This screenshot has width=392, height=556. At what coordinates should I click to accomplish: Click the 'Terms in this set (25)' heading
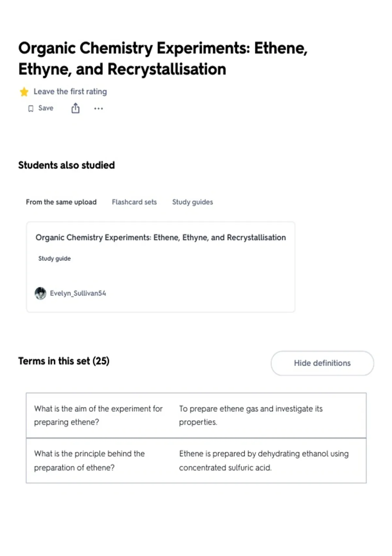[64, 361]
